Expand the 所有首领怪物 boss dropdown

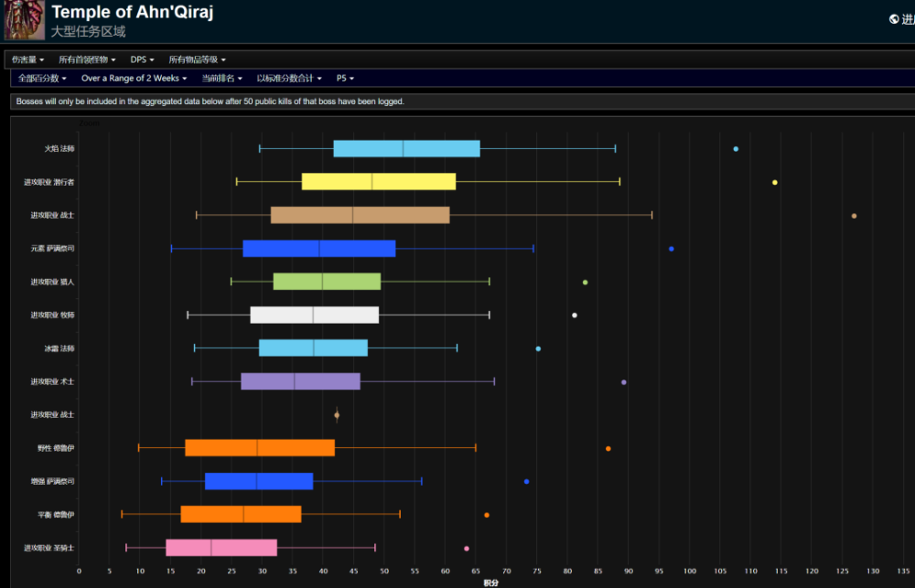point(87,59)
